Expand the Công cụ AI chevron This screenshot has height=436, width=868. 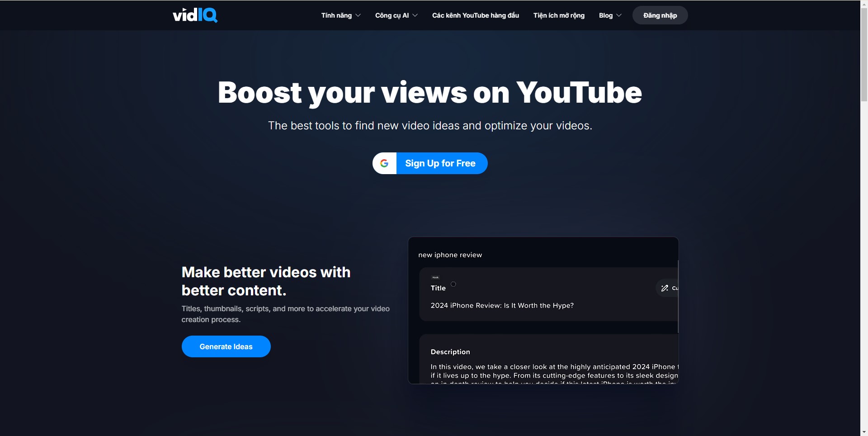pyautogui.click(x=415, y=15)
